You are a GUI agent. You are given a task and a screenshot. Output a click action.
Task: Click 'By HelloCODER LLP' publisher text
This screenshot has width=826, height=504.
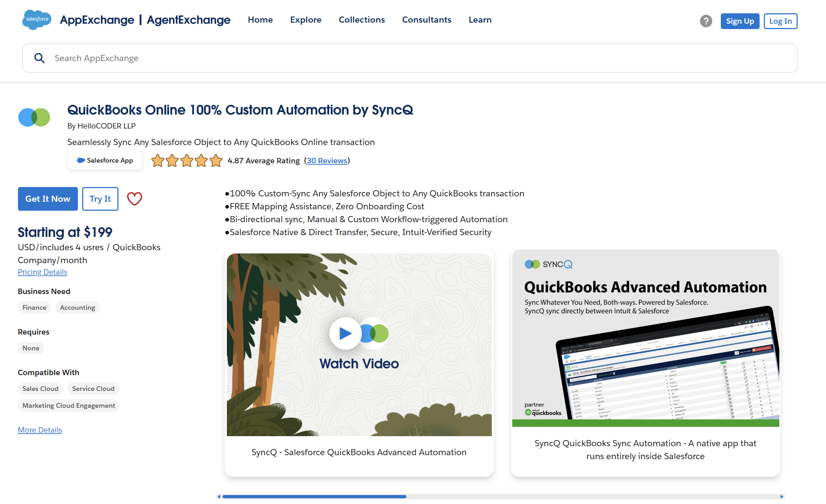[x=102, y=126]
